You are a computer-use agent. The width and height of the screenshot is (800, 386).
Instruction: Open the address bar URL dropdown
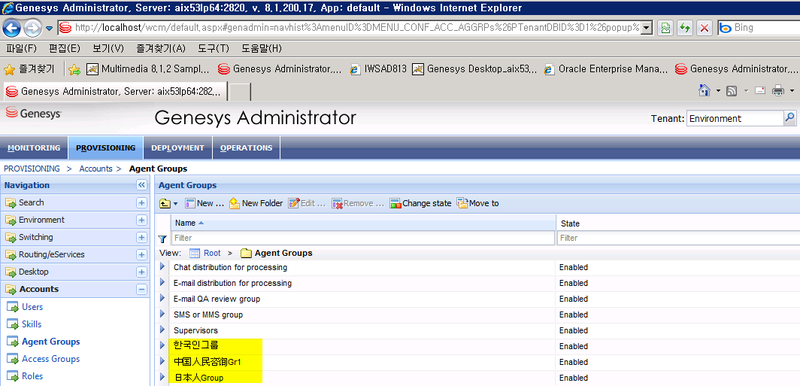pyautogui.click(x=646, y=28)
